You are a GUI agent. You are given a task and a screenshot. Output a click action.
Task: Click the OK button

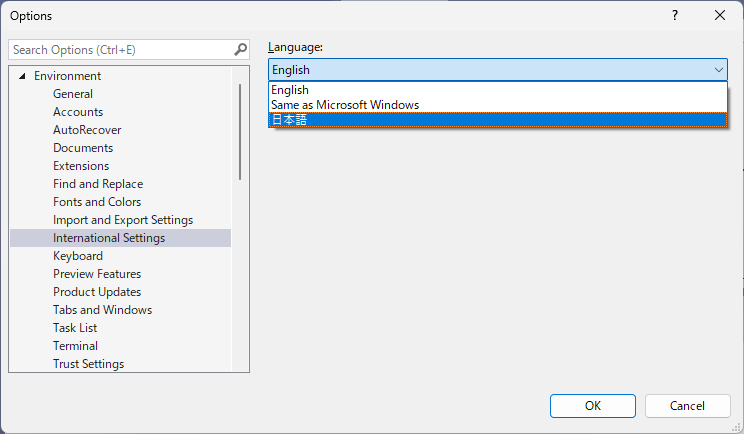click(x=592, y=406)
